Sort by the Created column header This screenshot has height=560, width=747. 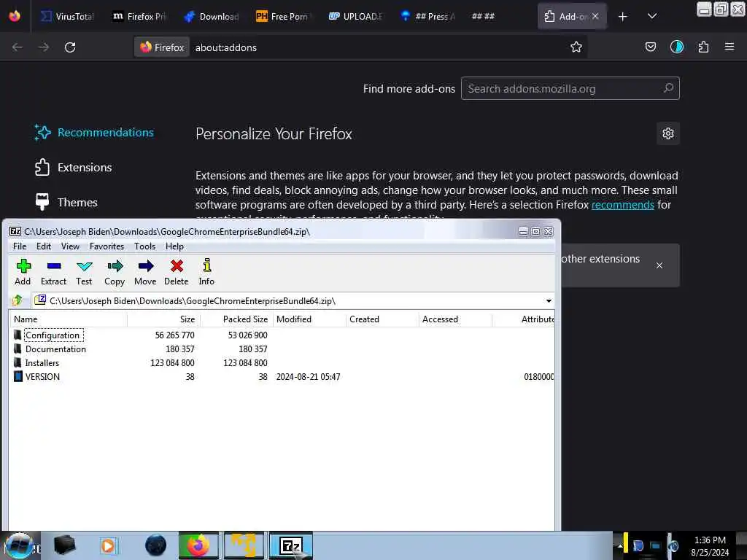[382, 319]
